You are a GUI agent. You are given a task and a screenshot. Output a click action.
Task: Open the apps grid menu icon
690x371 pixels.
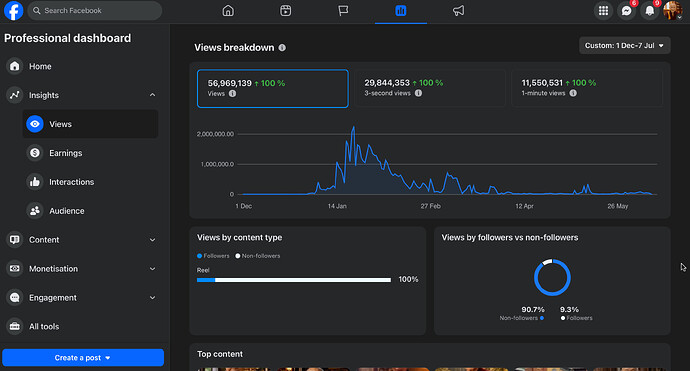pos(603,11)
